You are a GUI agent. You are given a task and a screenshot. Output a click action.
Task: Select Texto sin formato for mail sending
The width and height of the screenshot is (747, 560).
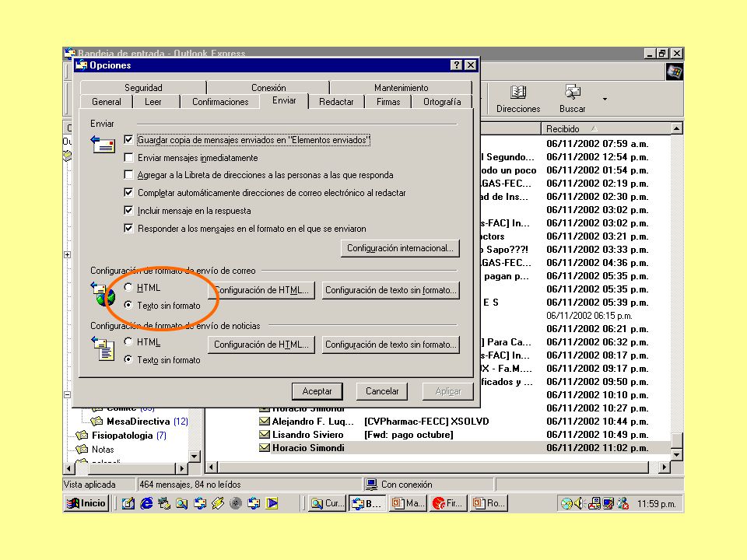tap(128, 305)
